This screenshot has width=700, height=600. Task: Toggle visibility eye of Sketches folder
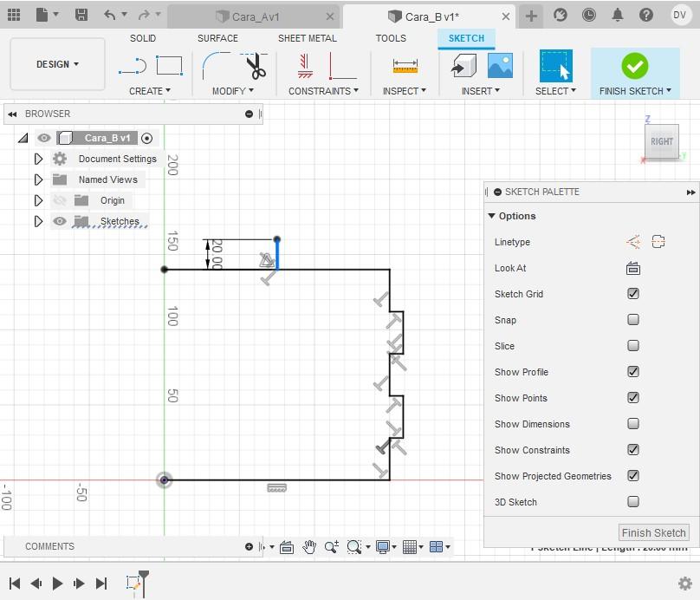click(60, 221)
